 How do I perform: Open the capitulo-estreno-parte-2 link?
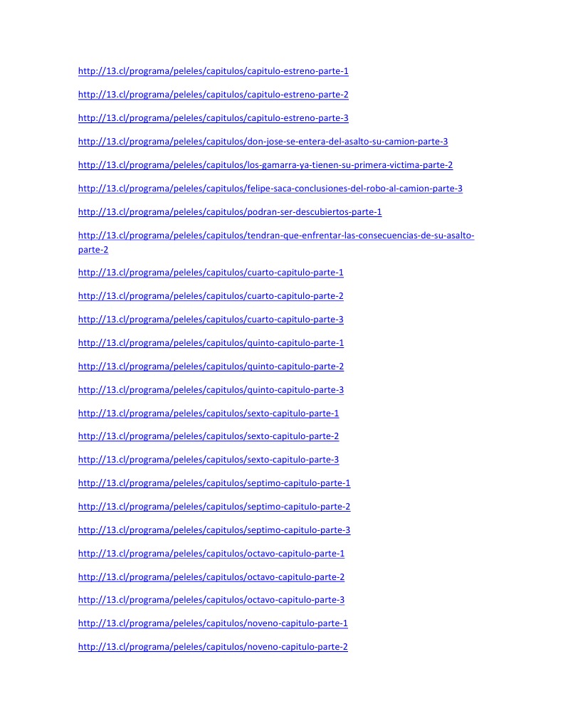[214, 94]
